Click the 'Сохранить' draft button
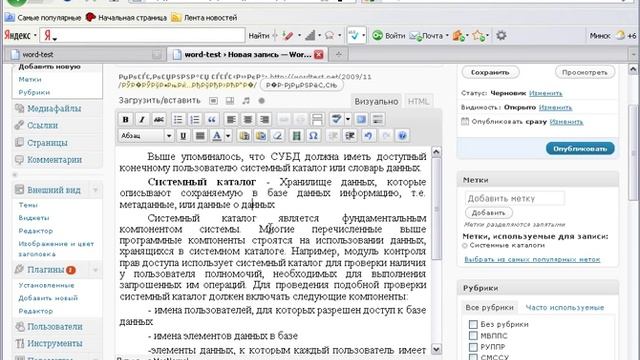 coord(490,72)
